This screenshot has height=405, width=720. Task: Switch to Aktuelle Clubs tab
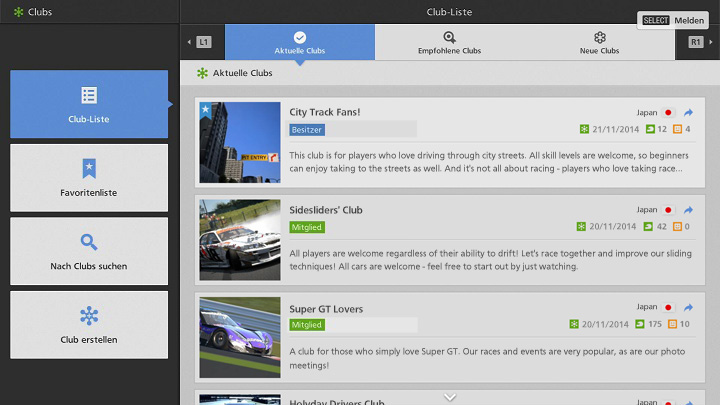coord(300,42)
